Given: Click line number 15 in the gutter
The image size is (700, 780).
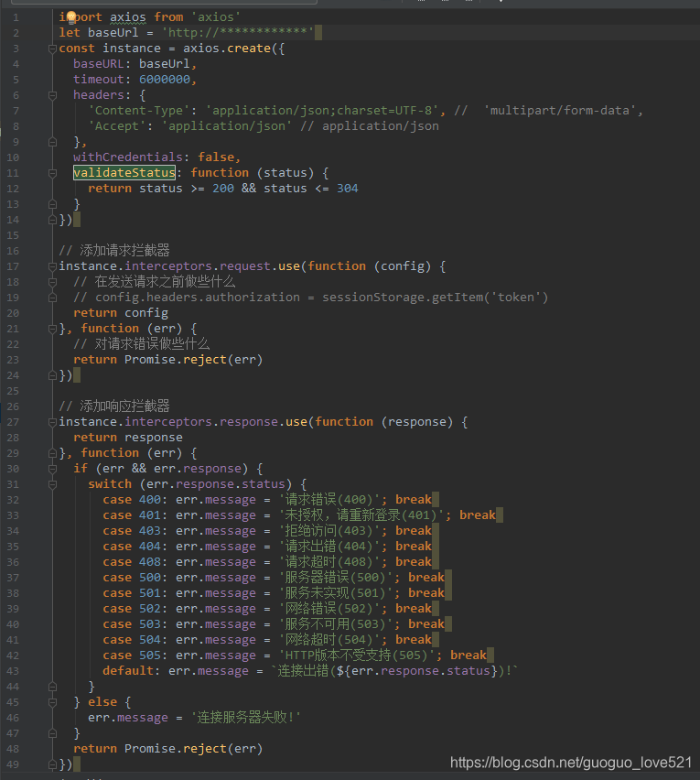Looking at the screenshot, I should (13, 235).
